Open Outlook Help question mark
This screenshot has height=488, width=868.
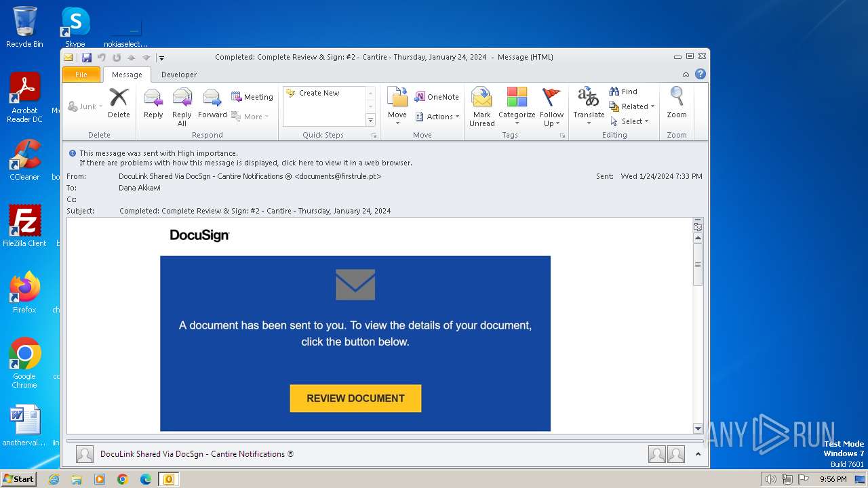[x=701, y=74]
